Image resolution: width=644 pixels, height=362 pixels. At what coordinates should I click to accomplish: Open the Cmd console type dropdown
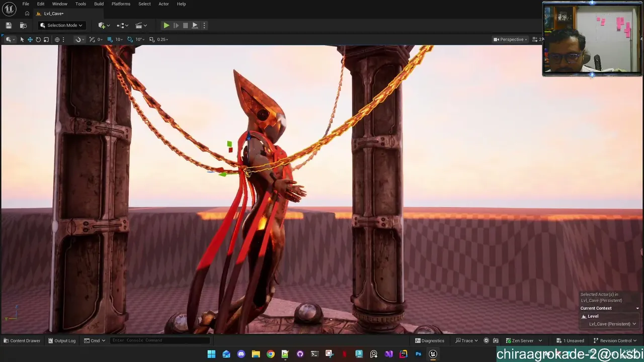click(95, 340)
